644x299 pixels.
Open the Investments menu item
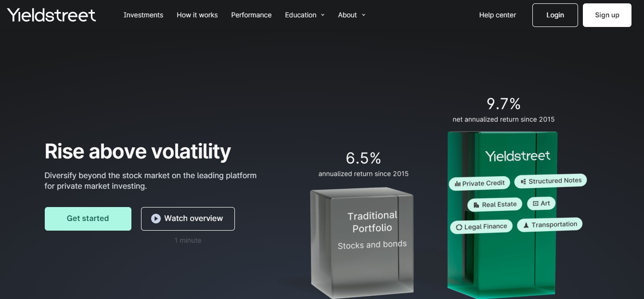point(143,15)
